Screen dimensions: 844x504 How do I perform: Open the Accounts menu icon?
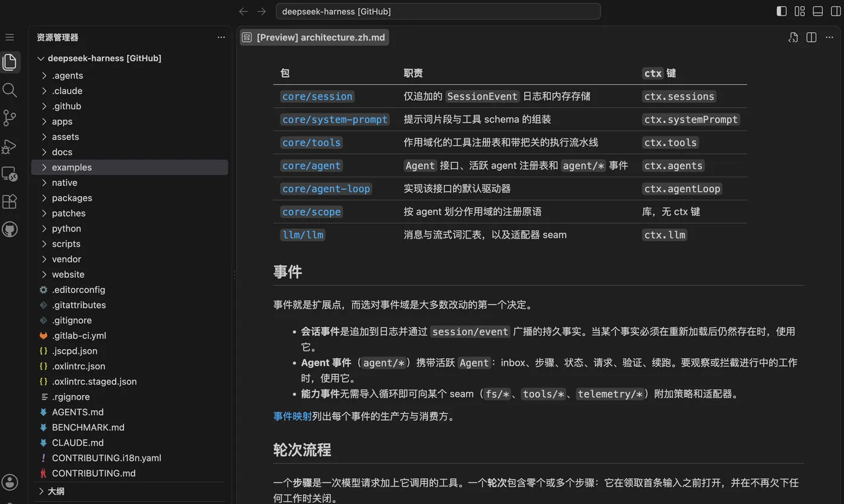tap(10, 482)
